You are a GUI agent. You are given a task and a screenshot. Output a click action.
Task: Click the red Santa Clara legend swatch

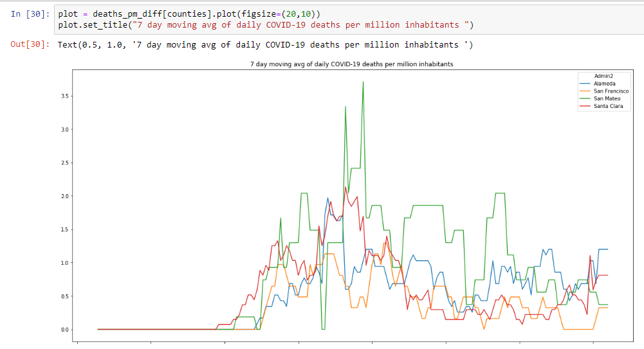[x=586, y=106]
